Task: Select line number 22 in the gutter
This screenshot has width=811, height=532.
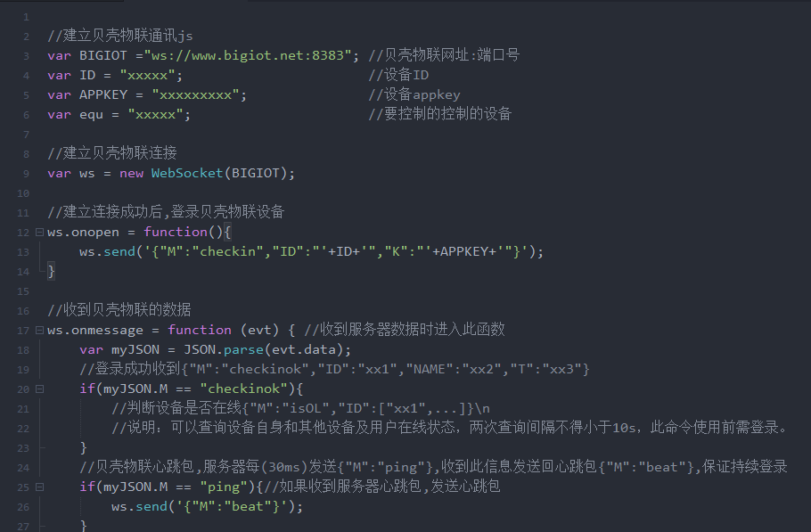Action: point(23,428)
